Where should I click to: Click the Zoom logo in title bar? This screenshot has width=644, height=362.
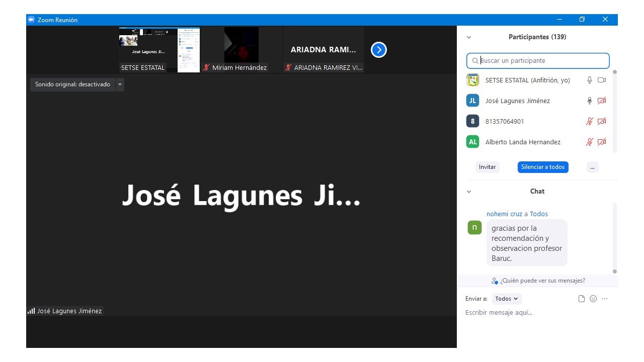31,20
